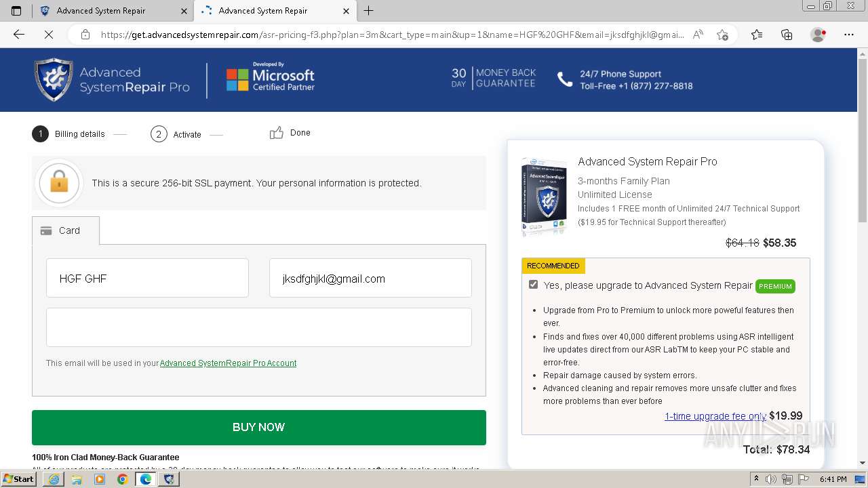868x488 pixels.
Task: Click the toll-free number +1 (877) 277-8818
Action: [655, 86]
